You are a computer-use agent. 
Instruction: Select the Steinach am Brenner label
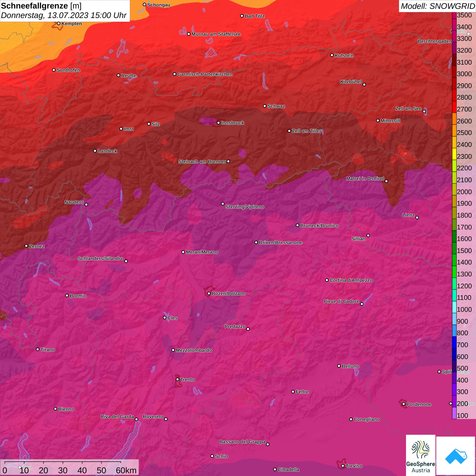202,161
